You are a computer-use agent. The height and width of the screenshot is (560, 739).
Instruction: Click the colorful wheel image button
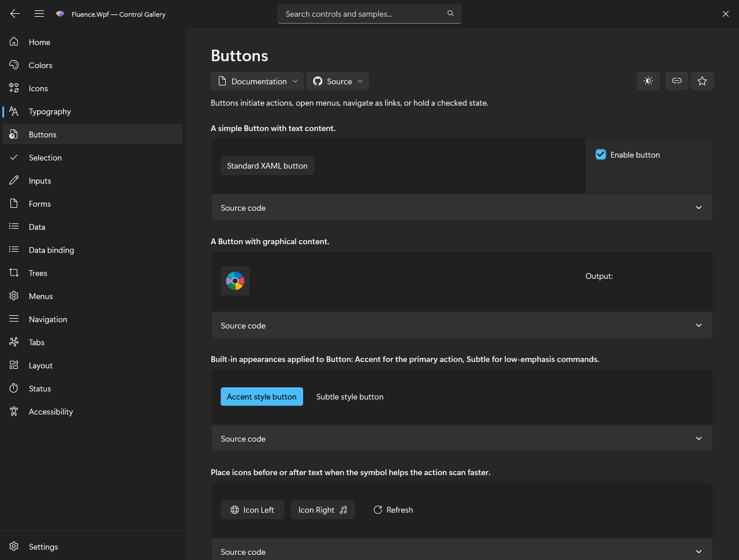(x=235, y=281)
